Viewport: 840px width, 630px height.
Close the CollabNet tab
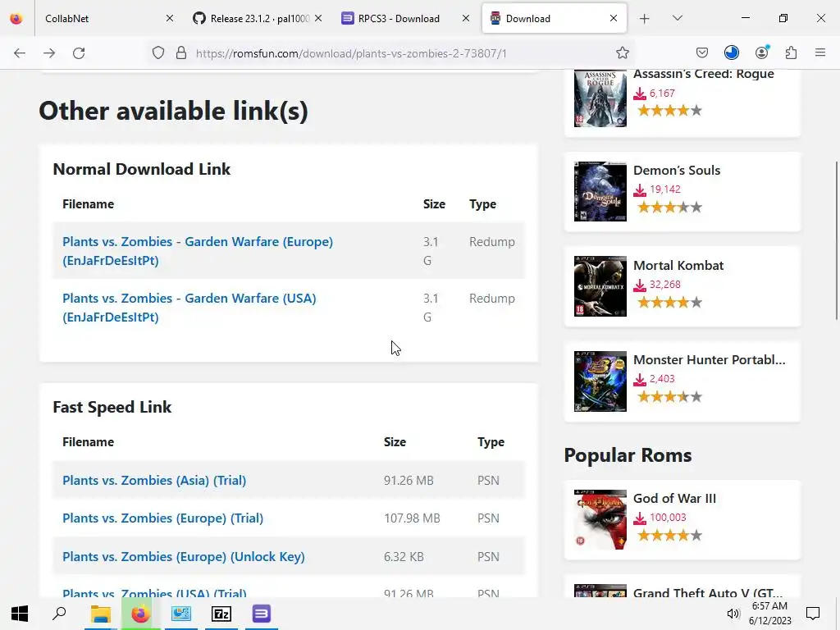click(x=169, y=18)
